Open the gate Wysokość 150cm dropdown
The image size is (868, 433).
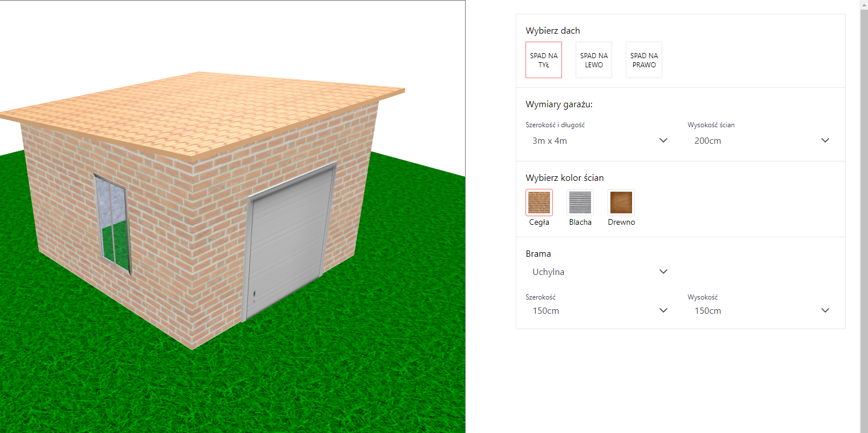(x=761, y=310)
